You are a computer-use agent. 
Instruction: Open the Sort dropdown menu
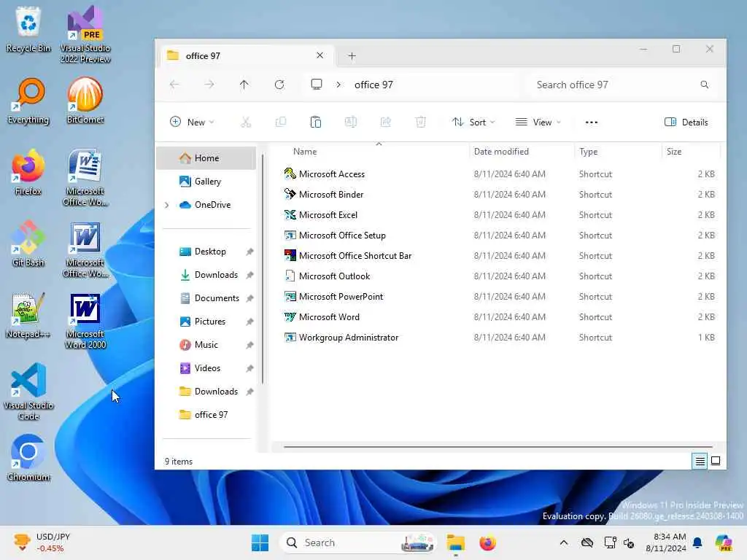pos(473,122)
